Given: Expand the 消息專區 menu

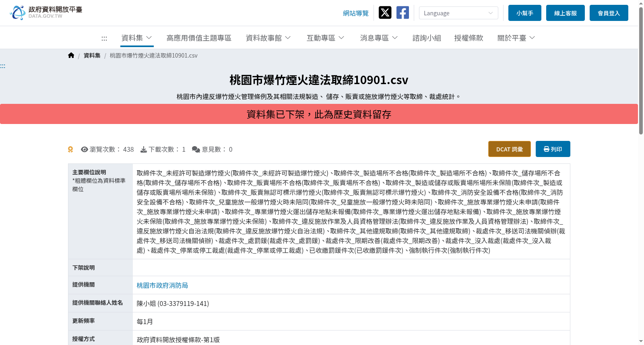Looking at the screenshot, I should coord(379,38).
